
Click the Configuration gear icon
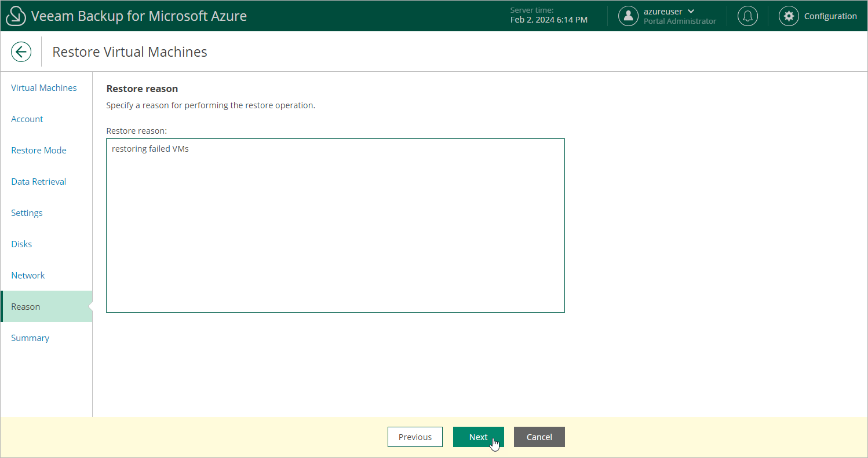tap(789, 16)
